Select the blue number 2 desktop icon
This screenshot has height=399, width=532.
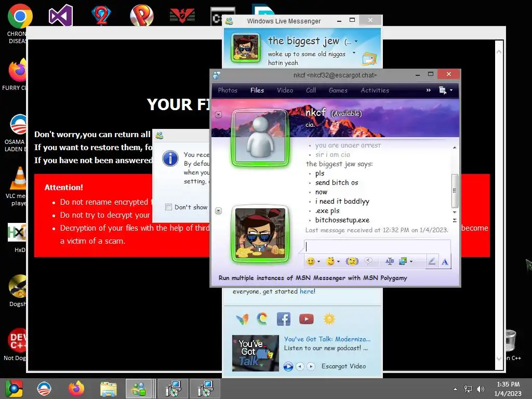pyautogui.click(x=101, y=16)
